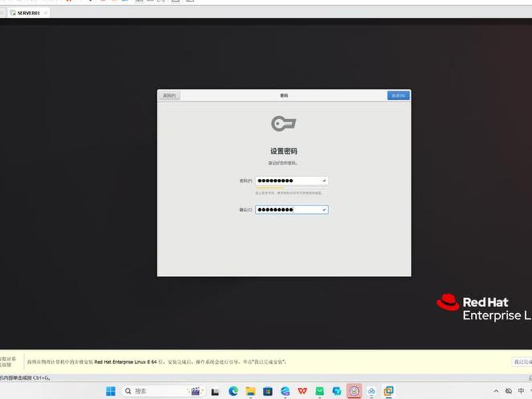
Task: Launch Microsoft Edge from the taskbar
Action: tap(233, 391)
